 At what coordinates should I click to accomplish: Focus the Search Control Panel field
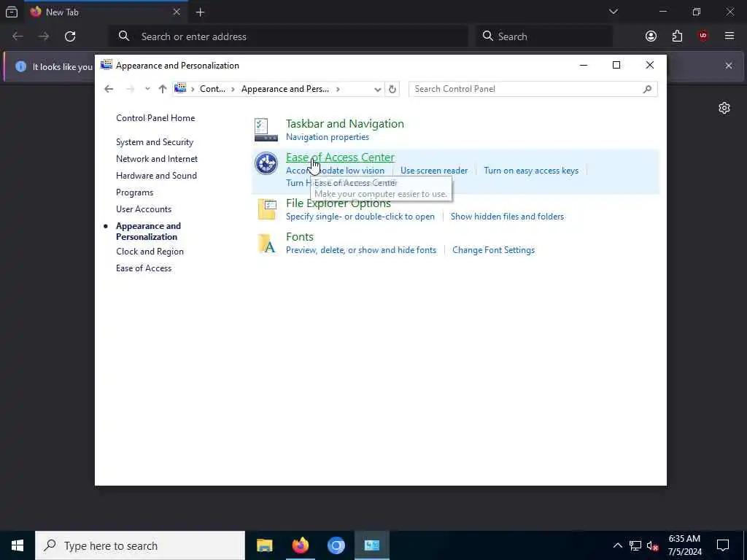tap(533, 89)
